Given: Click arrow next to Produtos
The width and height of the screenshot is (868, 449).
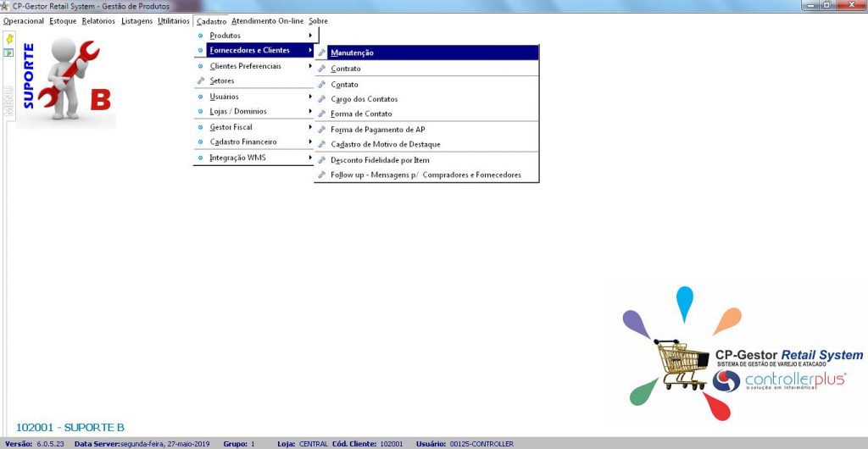Looking at the screenshot, I should coord(310,36).
